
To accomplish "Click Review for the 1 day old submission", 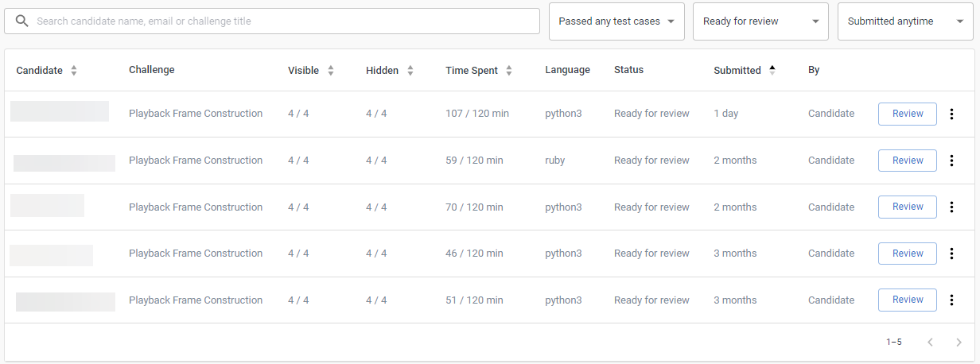I will coord(907,114).
